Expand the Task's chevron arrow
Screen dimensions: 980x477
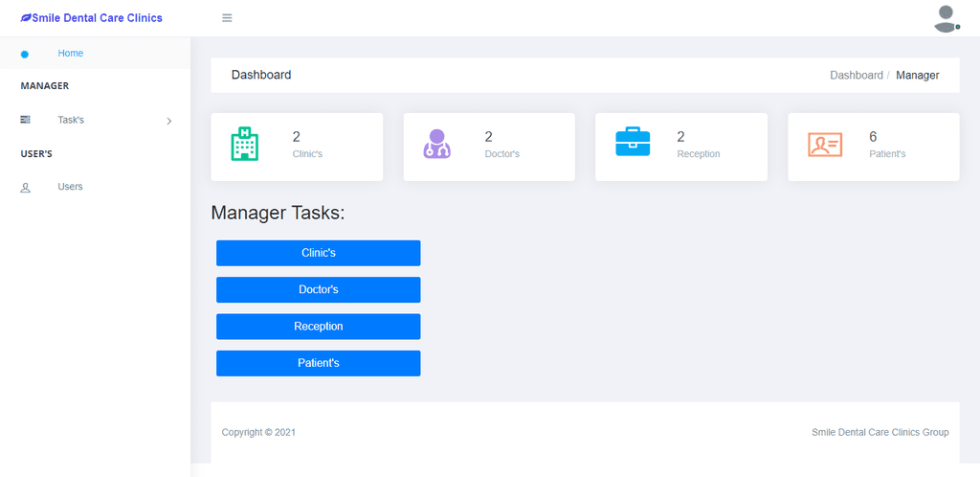(x=168, y=121)
